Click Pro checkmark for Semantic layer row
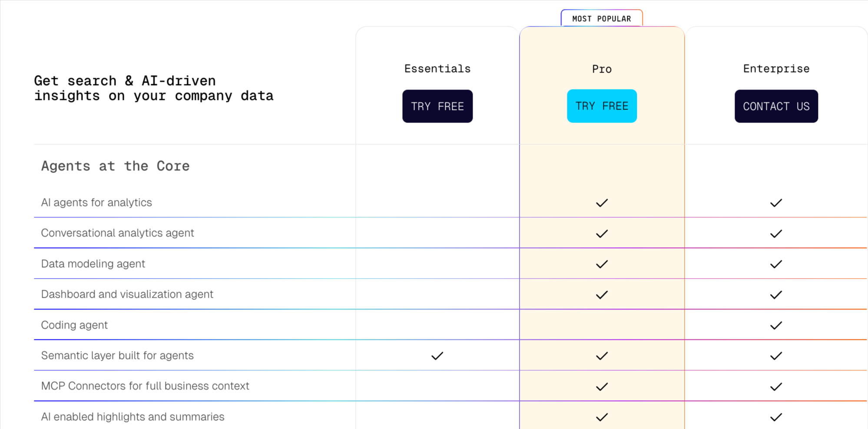868x429 pixels. tap(602, 356)
